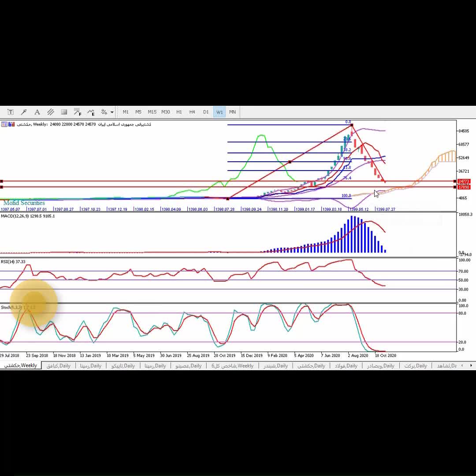Viewport: 476px width, 476px height.
Task: Select the Fibonacci expansion tool
Action: coord(91,112)
